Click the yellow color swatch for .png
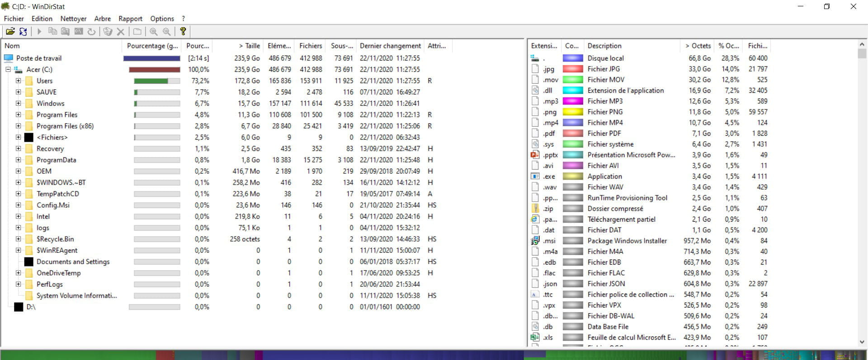Image resolution: width=868 pixels, height=360 pixels. coord(572,112)
